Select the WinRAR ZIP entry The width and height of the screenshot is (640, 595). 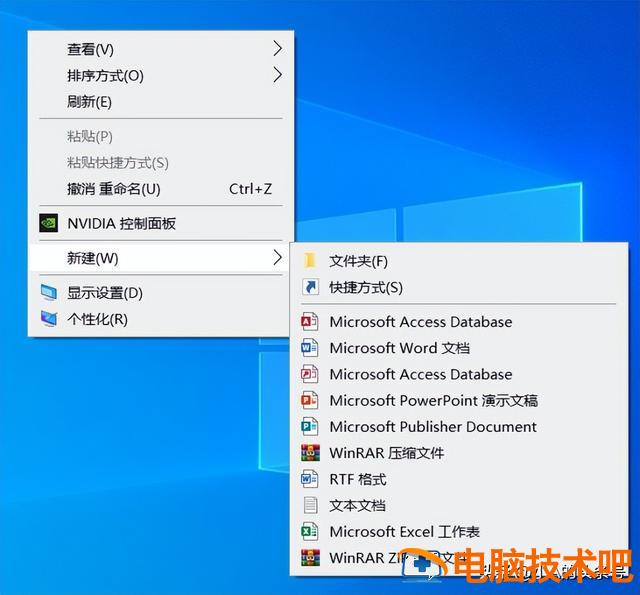click(459, 557)
